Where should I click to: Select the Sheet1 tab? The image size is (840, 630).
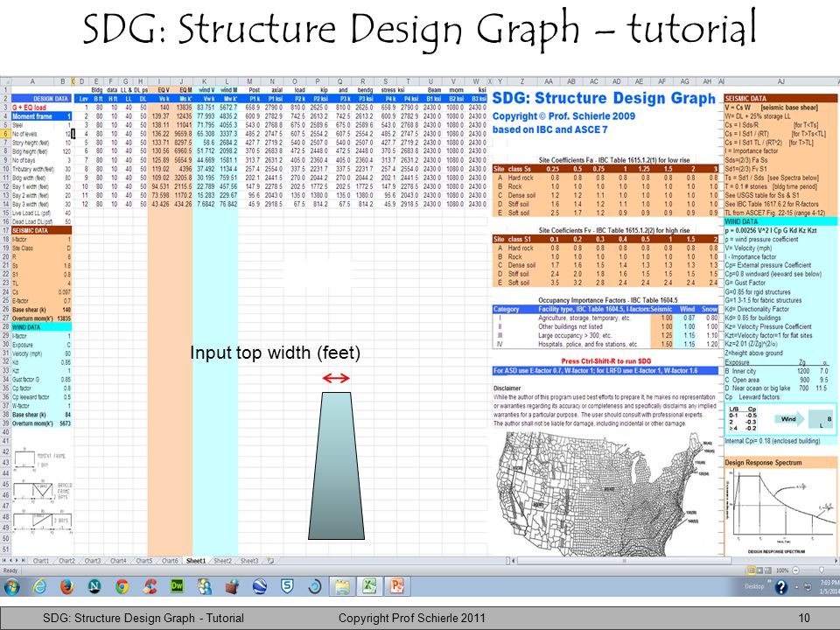[x=196, y=561]
